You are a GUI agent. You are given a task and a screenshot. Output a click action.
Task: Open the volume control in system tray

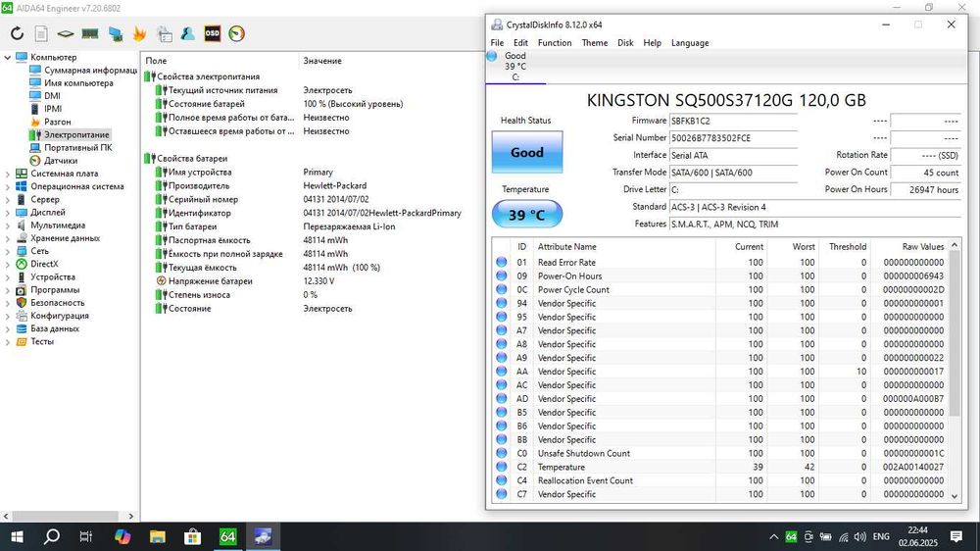pos(860,536)
